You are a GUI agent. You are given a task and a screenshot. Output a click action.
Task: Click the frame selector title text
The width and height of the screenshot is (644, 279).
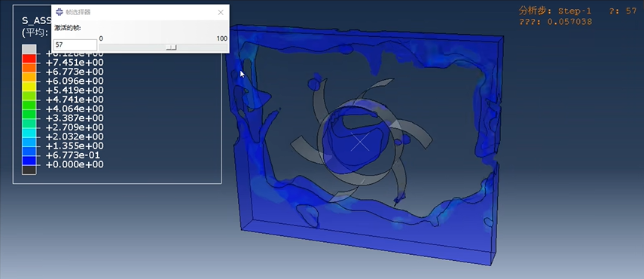point(78,12)
